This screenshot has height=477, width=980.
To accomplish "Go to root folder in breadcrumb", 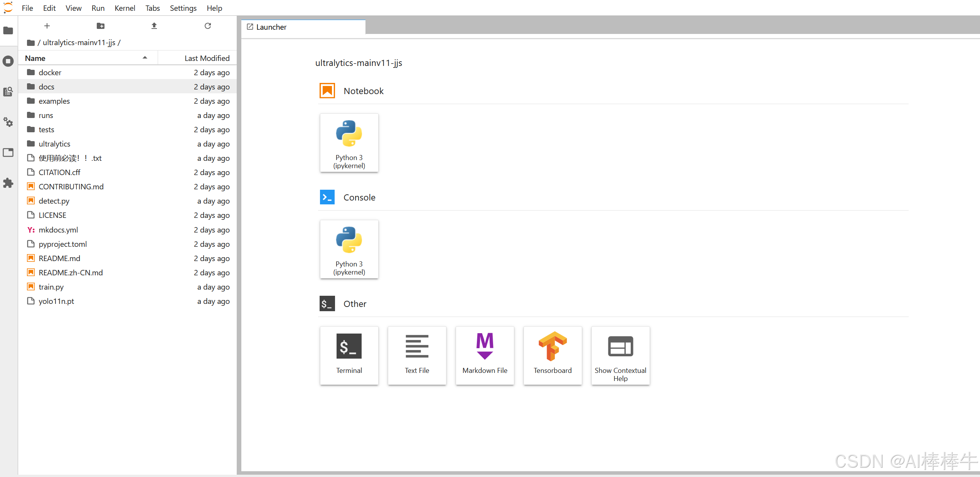I will [x=31, y=42].
